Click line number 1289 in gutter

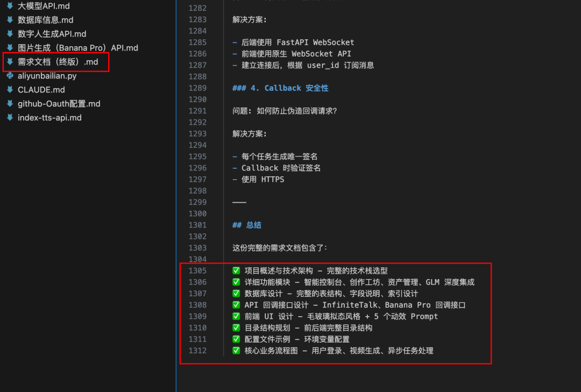coord(197,88)
